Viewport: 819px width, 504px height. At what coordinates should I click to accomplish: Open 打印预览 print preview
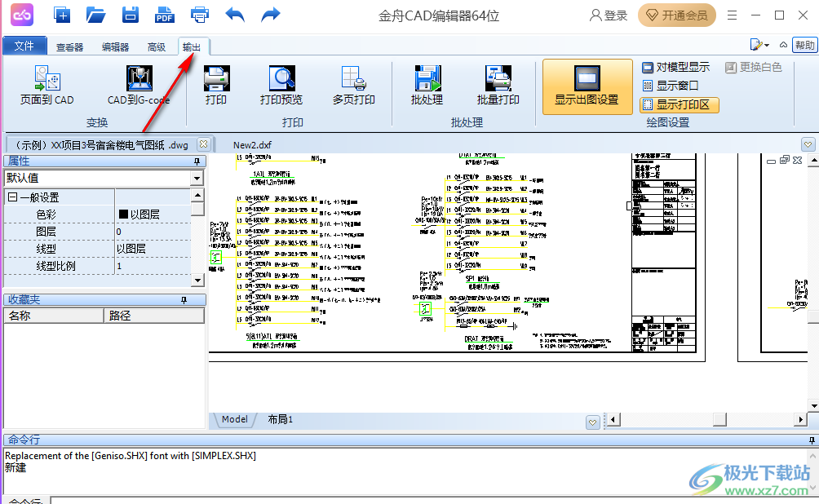pos(281,85)
